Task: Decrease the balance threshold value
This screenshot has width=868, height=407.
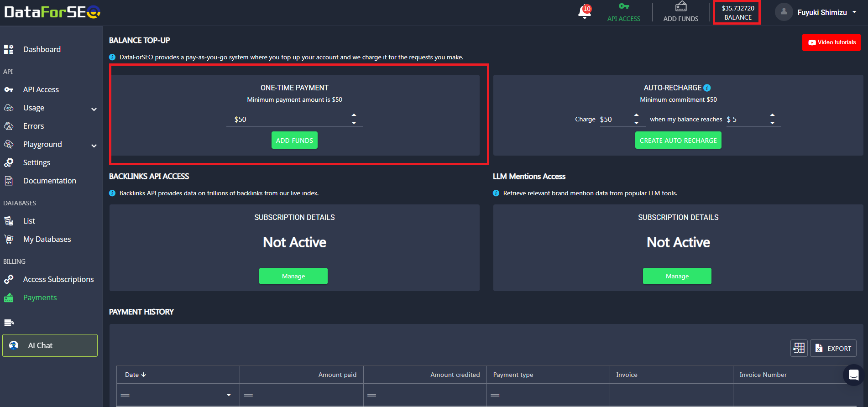Action: tap(772, 123)
